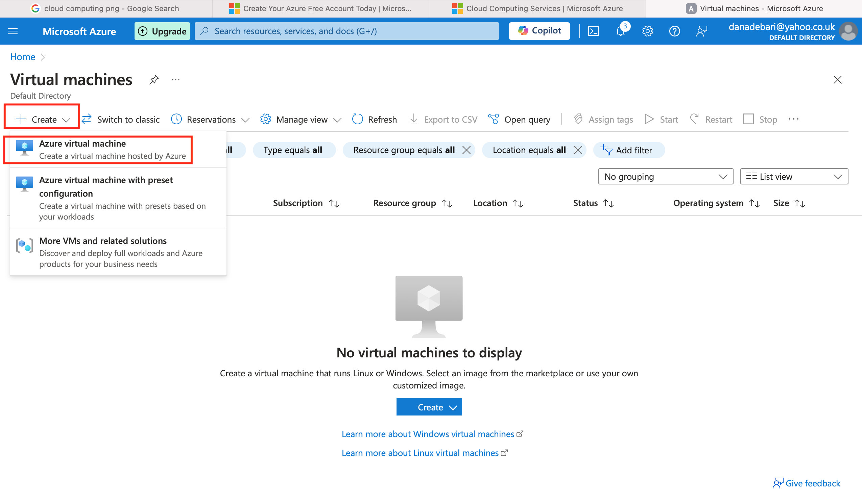Open the Cloud Shell terminal icon
Viewport: 862px width, 504px height.
coord(593,31)
